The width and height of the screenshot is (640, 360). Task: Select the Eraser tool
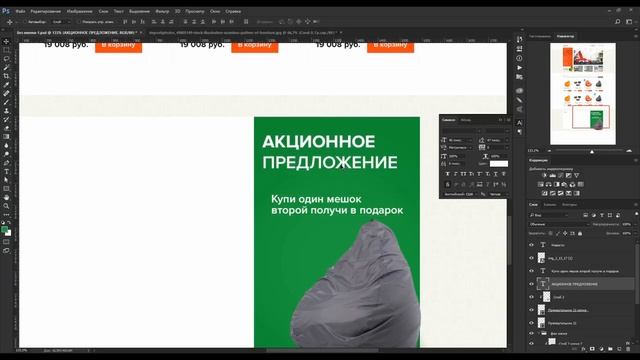point(6,128)
